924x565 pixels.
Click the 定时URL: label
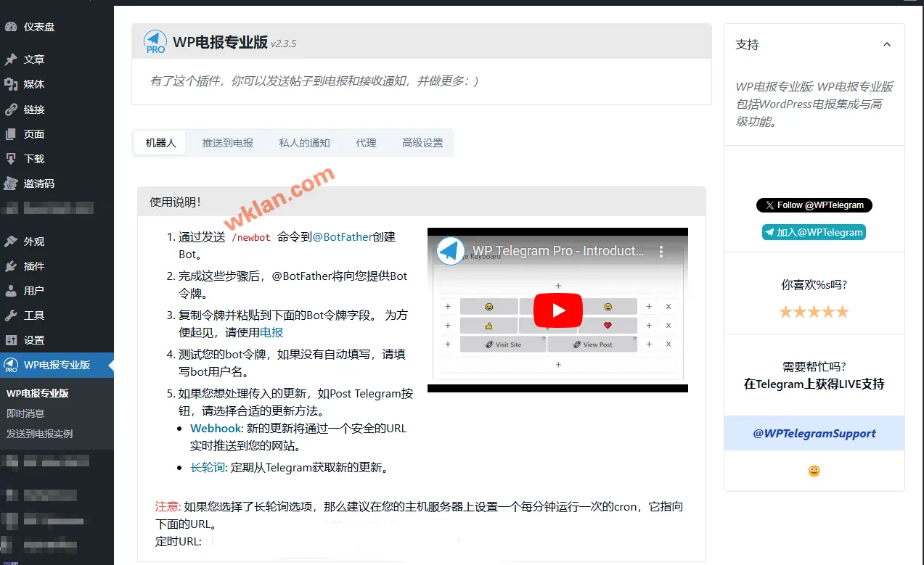click(x=179, y=541)
